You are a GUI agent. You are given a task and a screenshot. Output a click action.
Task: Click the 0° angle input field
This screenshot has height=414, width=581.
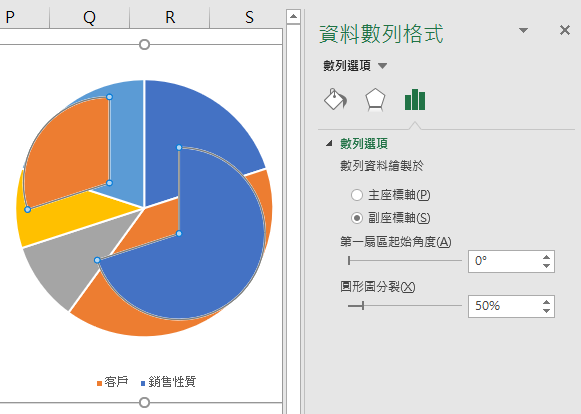click(504, 261)
